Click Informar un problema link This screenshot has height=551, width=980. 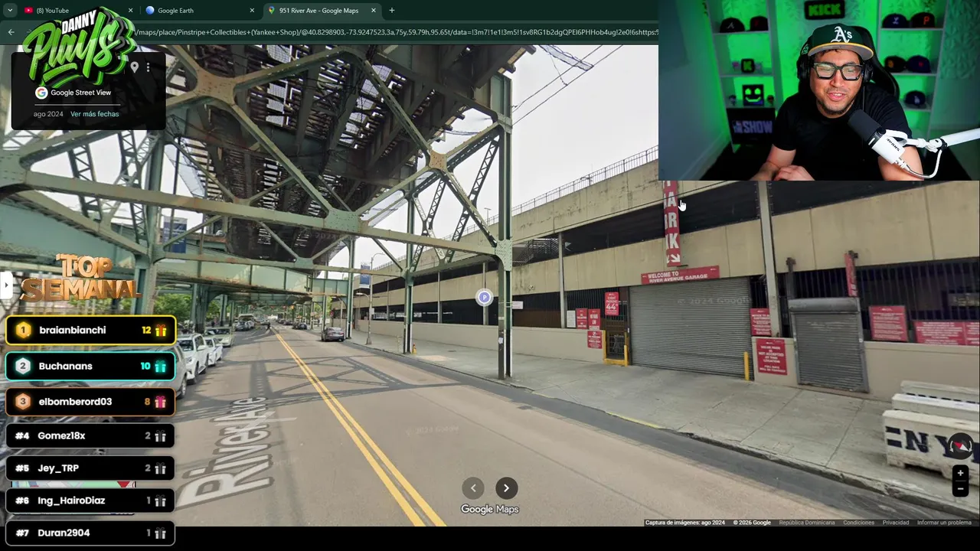pyautogui.click(x=944, y=523)
